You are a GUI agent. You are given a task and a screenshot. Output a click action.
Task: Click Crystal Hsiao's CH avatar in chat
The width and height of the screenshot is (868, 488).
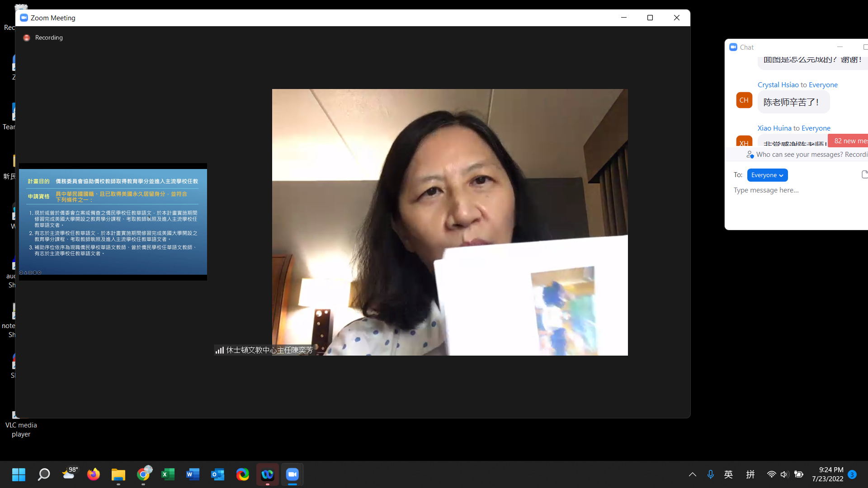click(744, 100)
